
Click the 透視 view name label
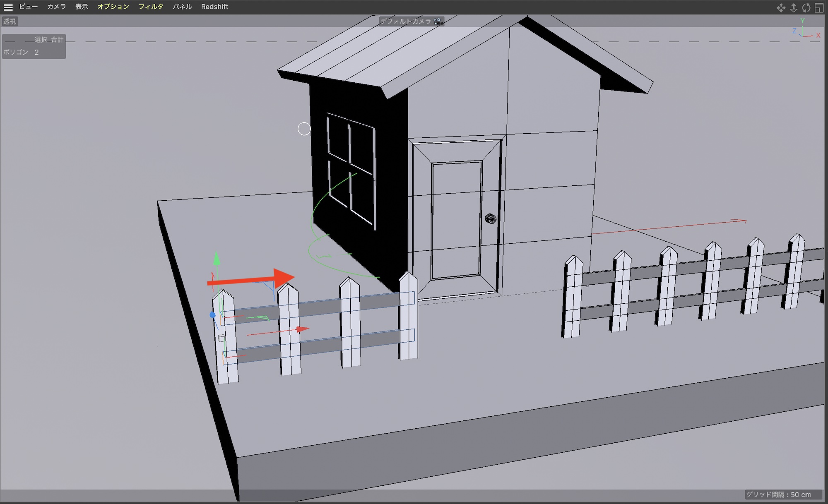coord(10,22)
